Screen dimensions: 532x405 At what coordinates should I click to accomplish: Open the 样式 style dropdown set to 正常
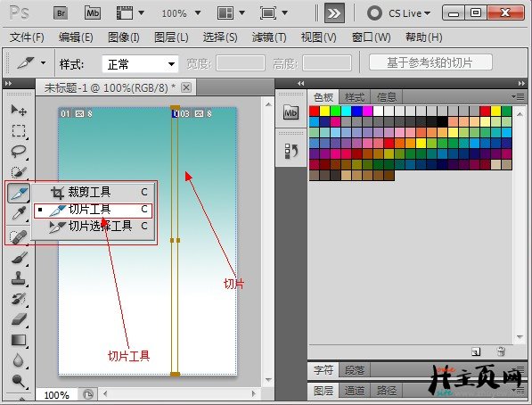tap(140, 64)
